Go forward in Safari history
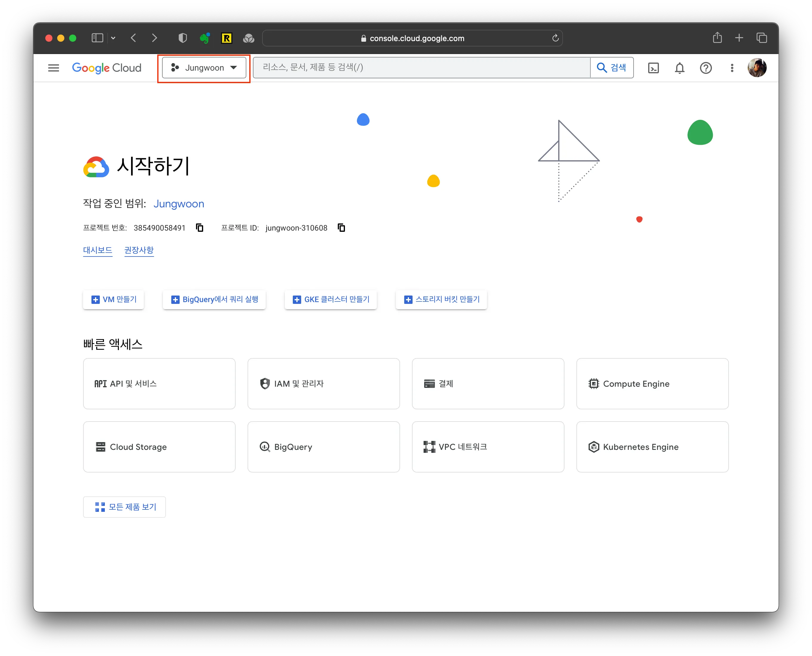The width and height of the screenshot is (812, 656). pos(154,38)
